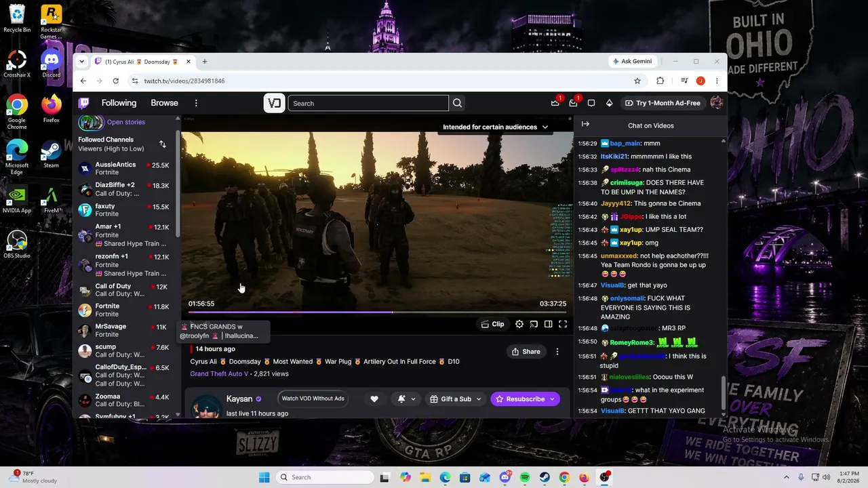Image resolution: width=868 pixels, height=488 pixels.
Task: Create a Clip from the video
Action: (x=493, y=324)
